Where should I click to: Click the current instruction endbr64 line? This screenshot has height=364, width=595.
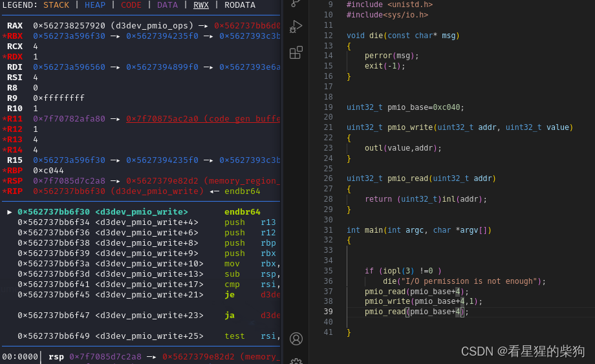pyautogui.click(x=139, y=212)
